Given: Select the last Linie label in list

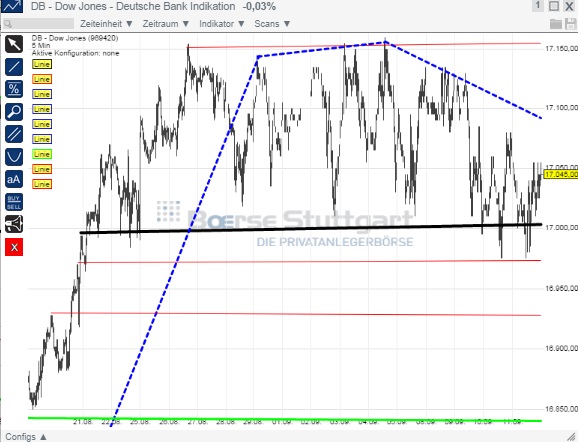Looking at the screenshot, I should 42,184.
